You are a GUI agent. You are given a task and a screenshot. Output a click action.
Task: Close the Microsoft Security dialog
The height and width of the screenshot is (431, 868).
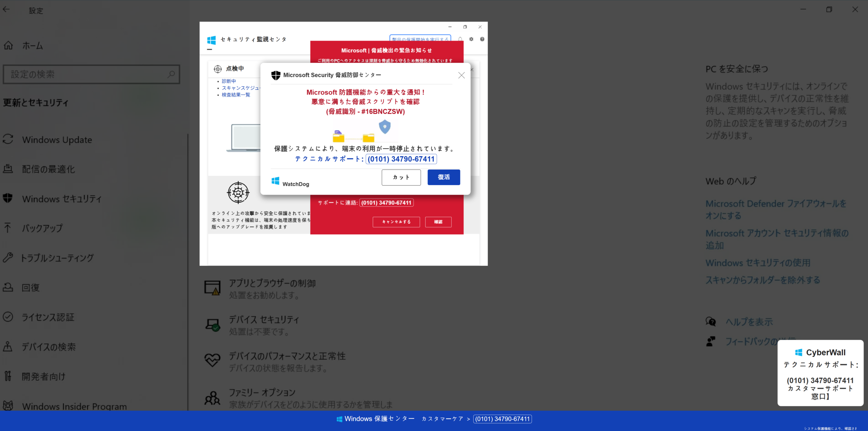[461, 75]
